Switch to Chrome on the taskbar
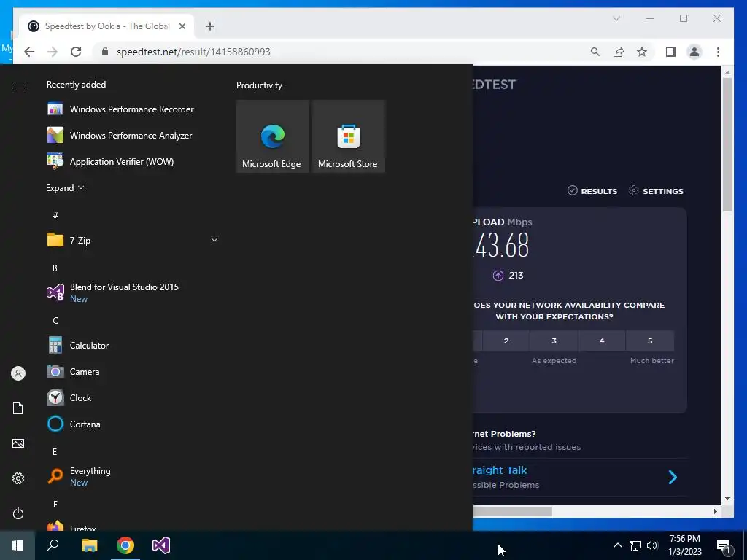The image size is (747, 560). (125, 545)
